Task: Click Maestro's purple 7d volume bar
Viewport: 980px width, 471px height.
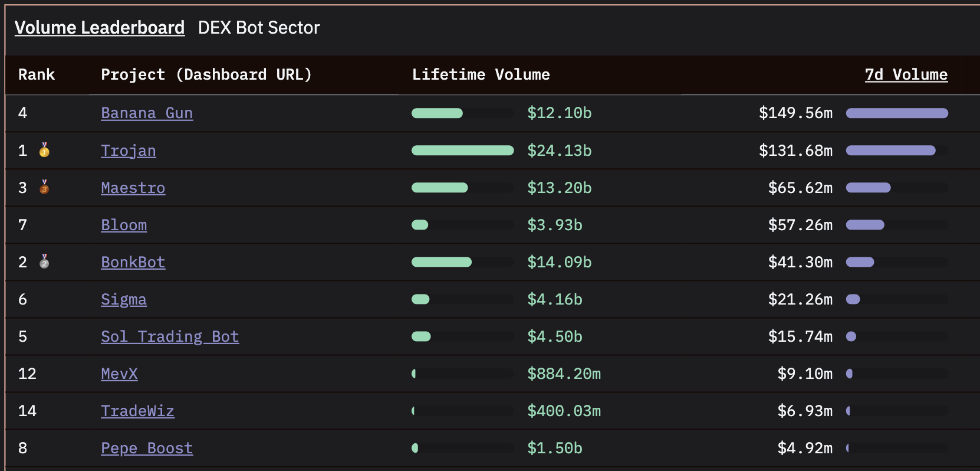Action: coord(869,188)
